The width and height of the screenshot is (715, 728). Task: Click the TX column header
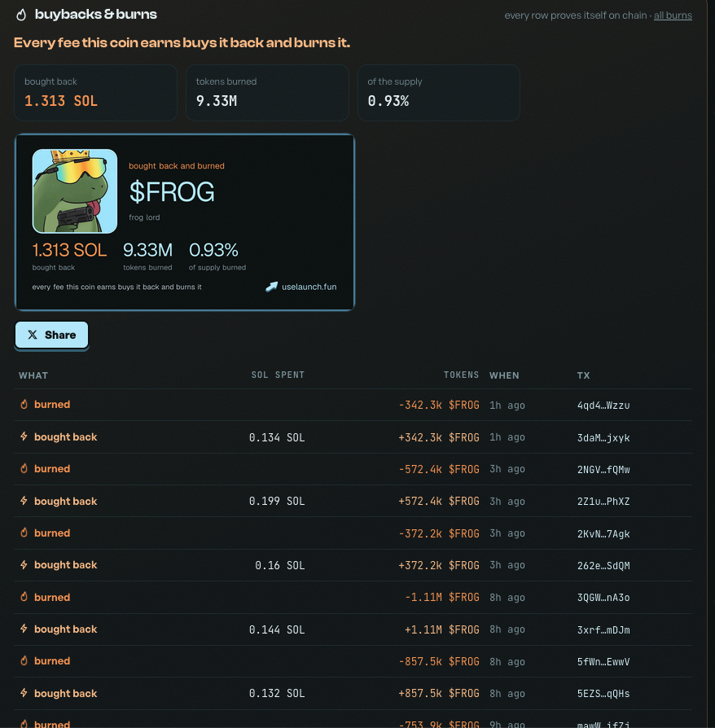point(584,375)
